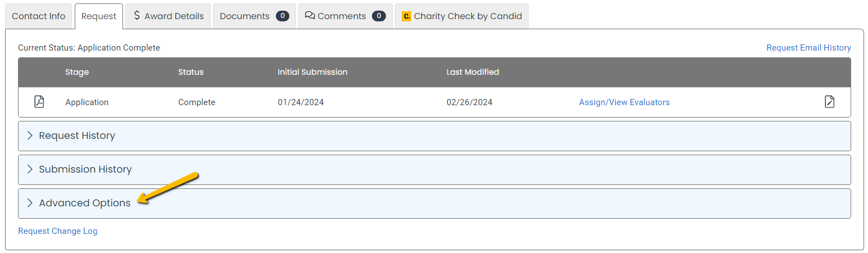This screenshot has height=253, width=868.
Task: Open the Request Email History link
Action: point(808,48)
